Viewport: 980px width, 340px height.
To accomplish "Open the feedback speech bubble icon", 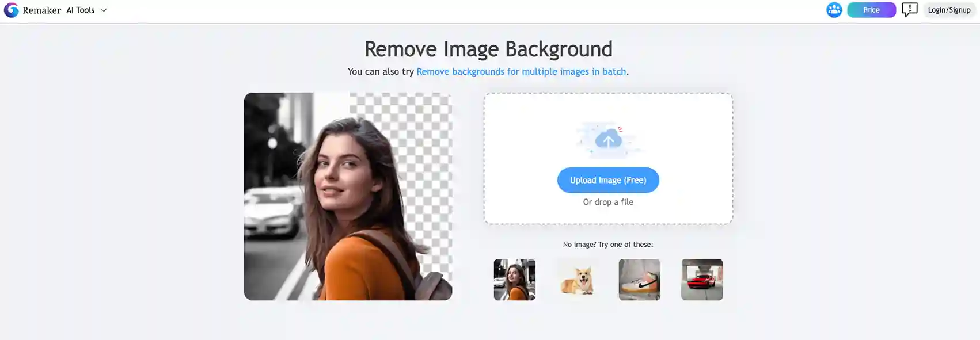I will 909,10.
